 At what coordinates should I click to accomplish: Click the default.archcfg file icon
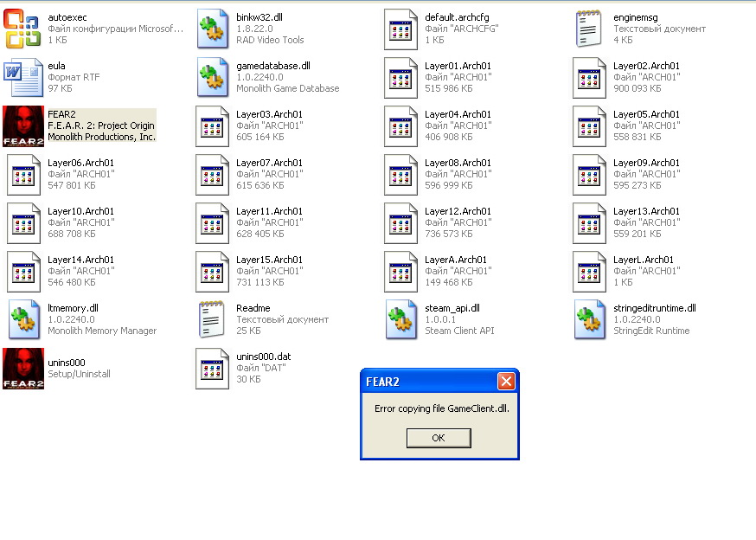point(400,29)
